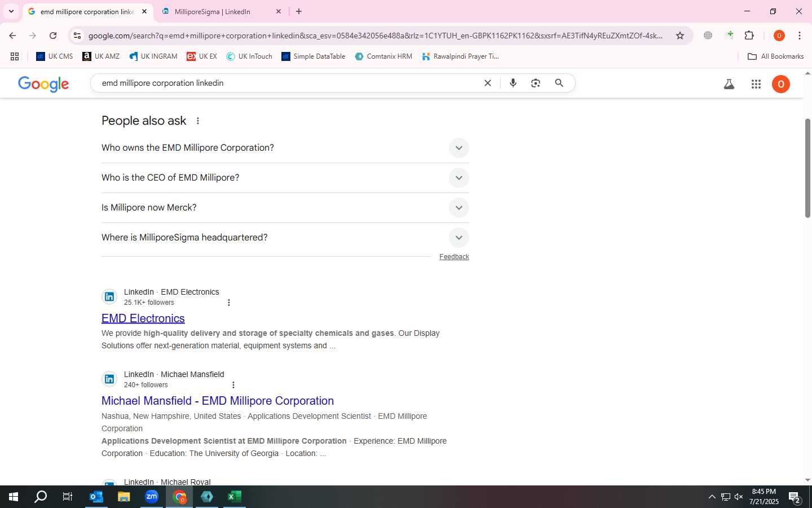Submit search with magnifier icon
The height and width of the screenshot is (508, 812).
click(x=559, y=83)
